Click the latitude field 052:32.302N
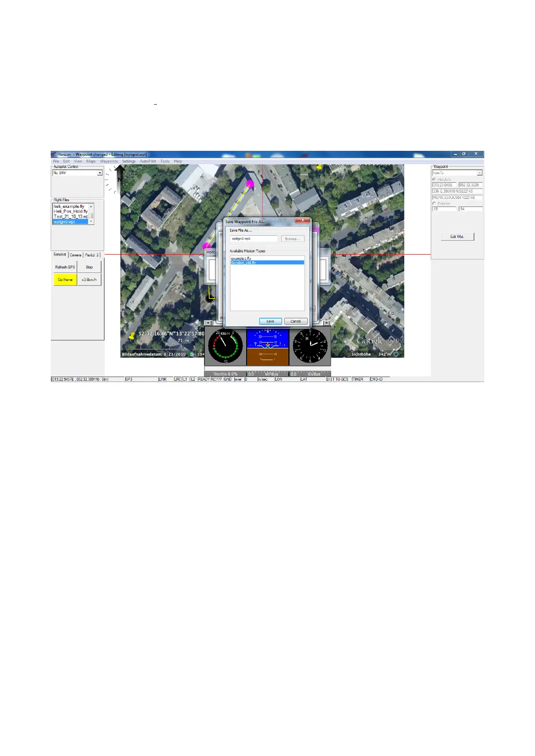The height and width of the screenshot is (756, 535). (471, 185)
